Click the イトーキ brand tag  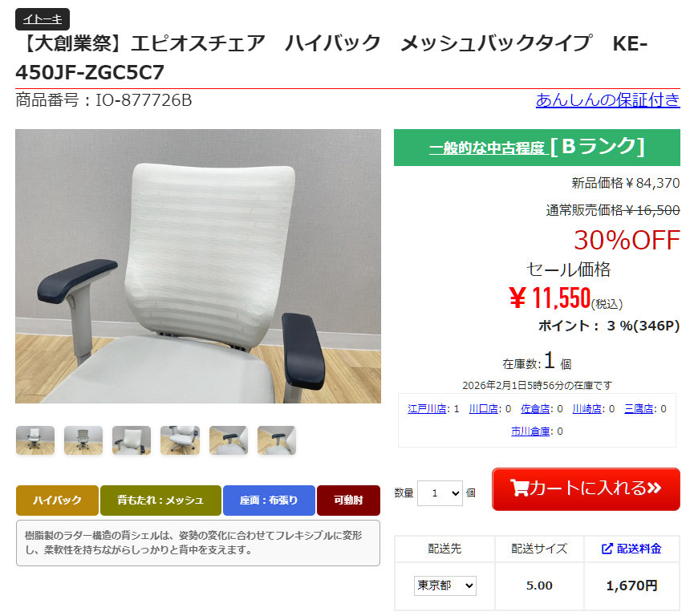coord(43,19)
